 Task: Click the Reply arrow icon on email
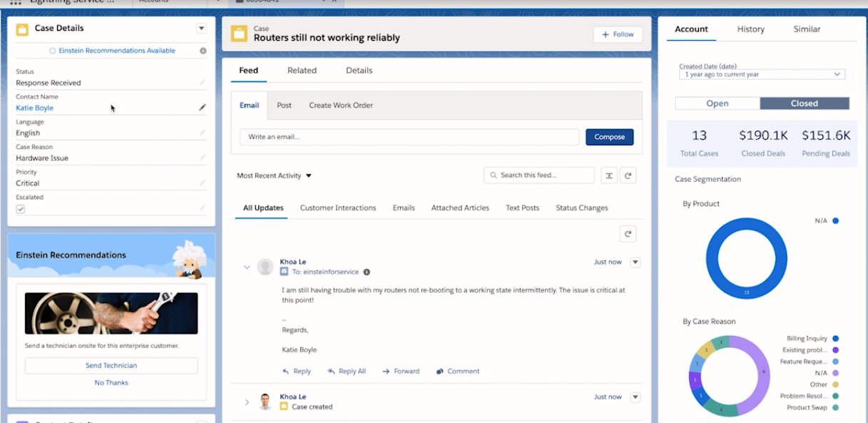click(x=286, y=372)
